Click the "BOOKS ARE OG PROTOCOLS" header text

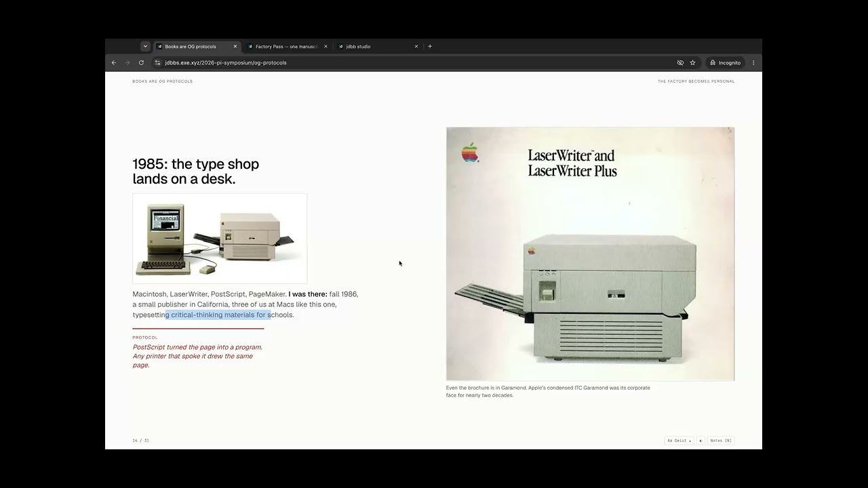click(163, 81)
